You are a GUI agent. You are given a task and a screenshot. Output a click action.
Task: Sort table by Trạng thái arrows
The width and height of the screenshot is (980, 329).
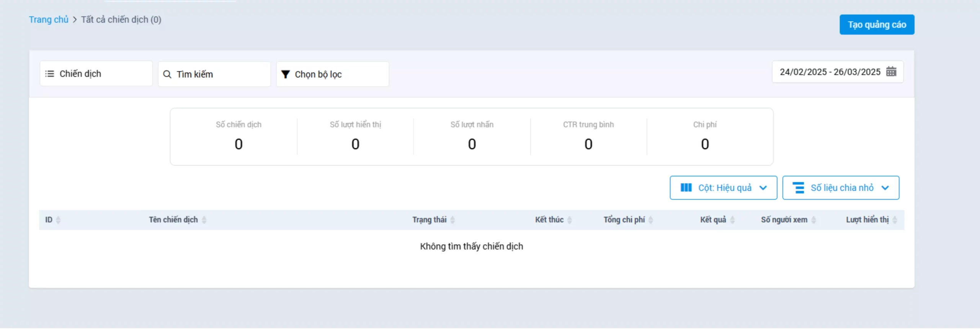452,220
